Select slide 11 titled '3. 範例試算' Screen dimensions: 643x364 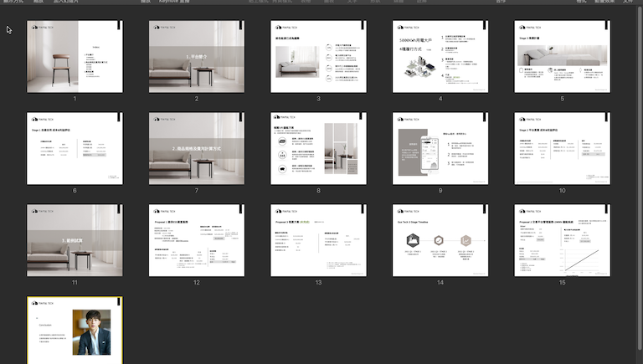[75, 240]
